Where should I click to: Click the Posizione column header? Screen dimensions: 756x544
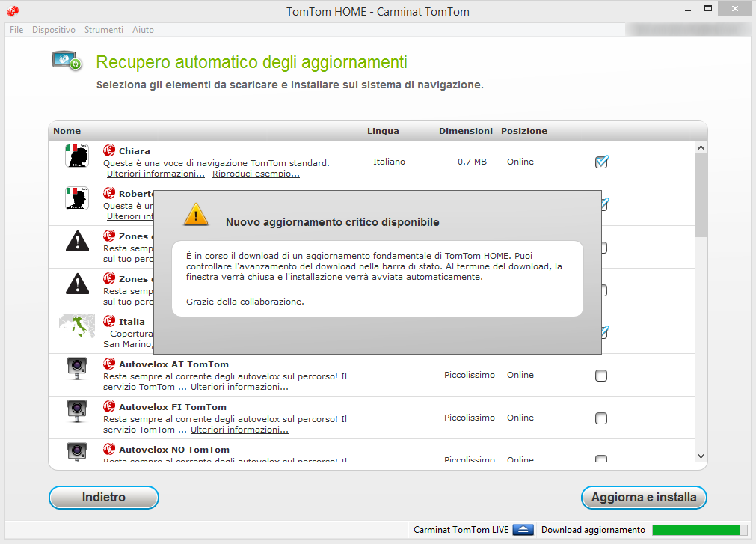point(524,131)
